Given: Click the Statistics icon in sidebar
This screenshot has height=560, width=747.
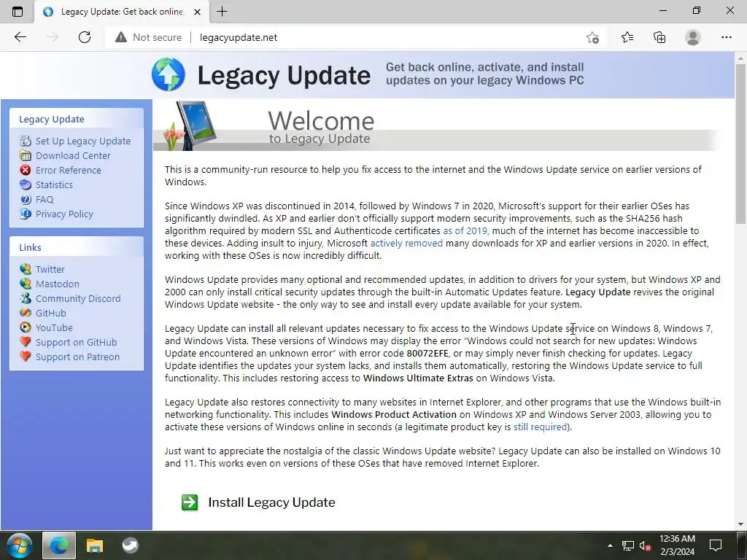Looking at the screenshot, I should (x=26, y=184).
